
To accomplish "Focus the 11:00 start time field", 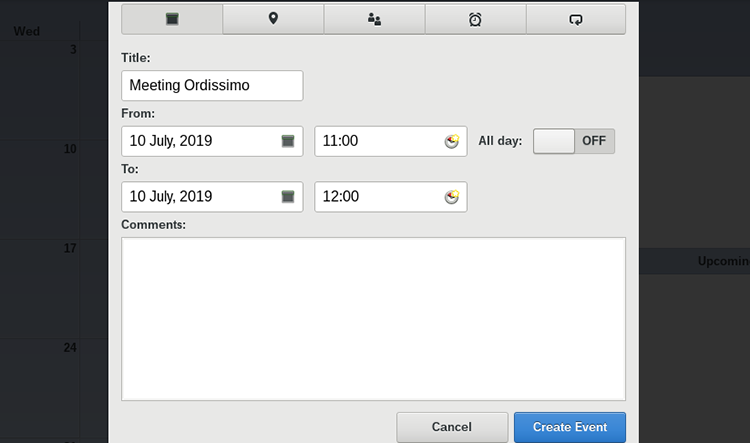I will (x=391, y=141).
